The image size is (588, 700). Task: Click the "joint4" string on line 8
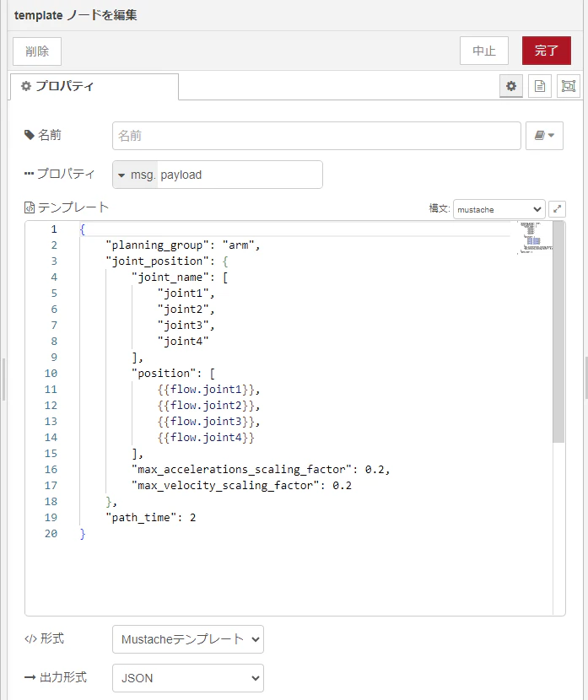coord(183,342)
